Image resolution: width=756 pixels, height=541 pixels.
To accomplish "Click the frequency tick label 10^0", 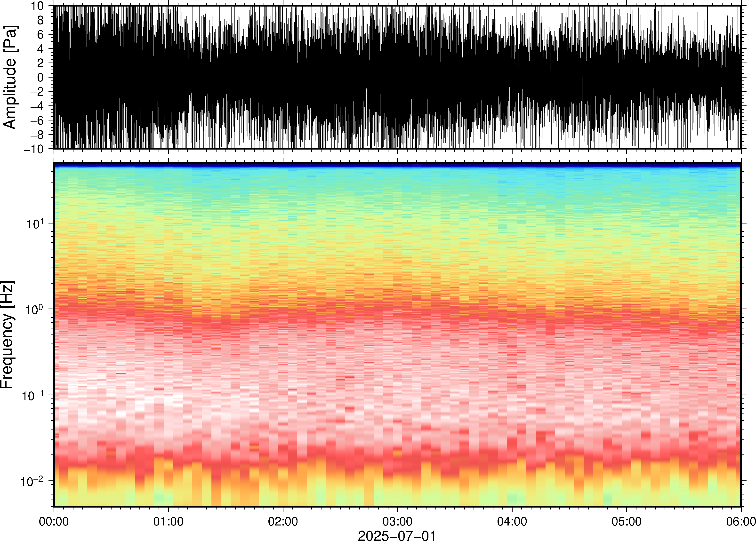I will 35,310.
